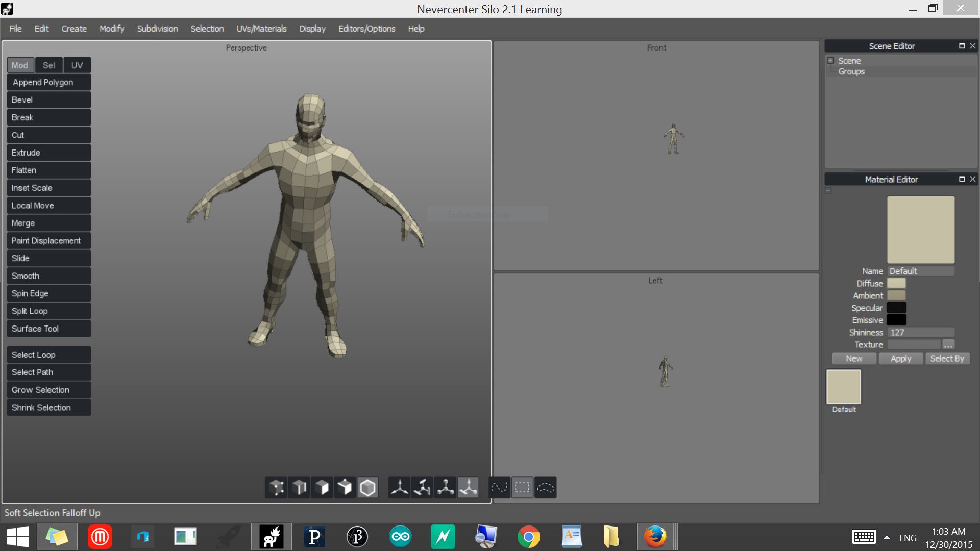This screenshot has height=551, width=980.
Task: Click the New material button
Action: point(854,359)
